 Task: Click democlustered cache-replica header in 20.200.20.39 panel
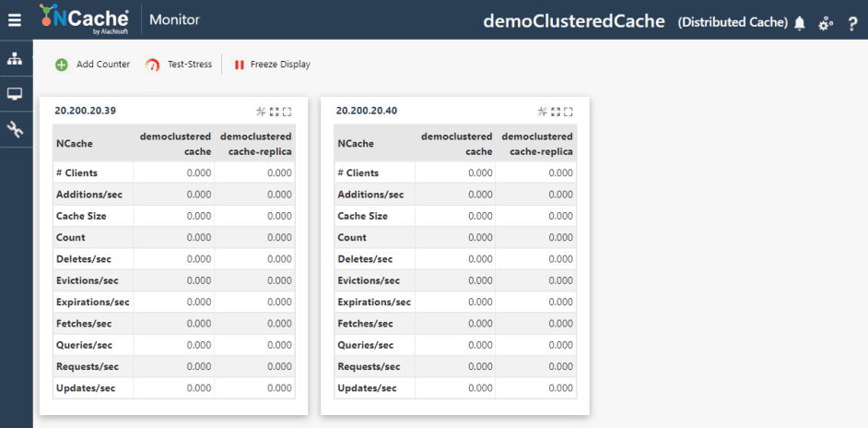[255, 144]
